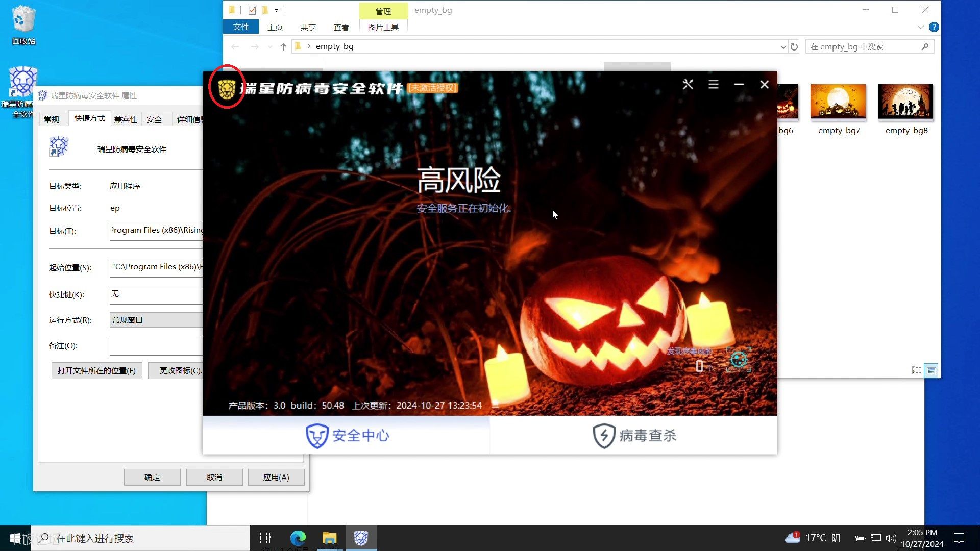Click the properties checkmark quick-access icon

[x=252, y=10]
